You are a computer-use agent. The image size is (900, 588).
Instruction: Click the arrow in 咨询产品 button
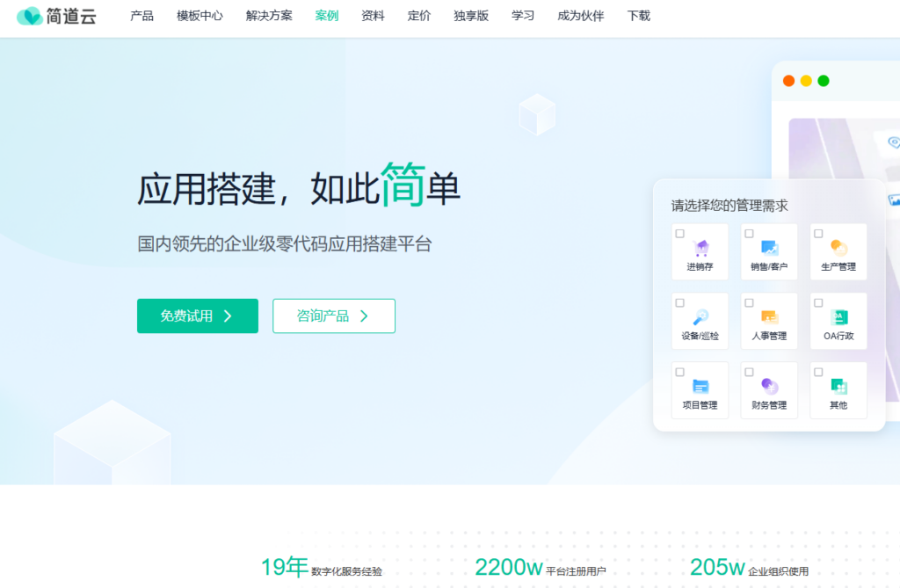click(364, 316)
